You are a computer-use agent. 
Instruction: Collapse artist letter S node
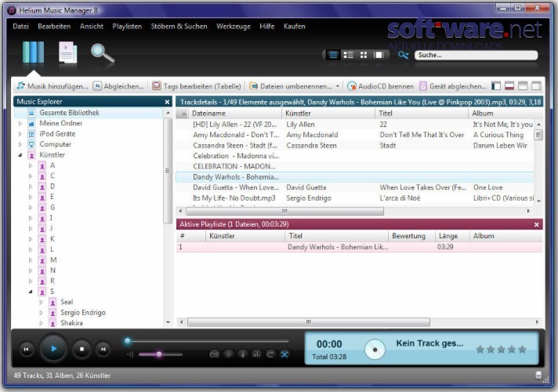[x=31, y=292]
